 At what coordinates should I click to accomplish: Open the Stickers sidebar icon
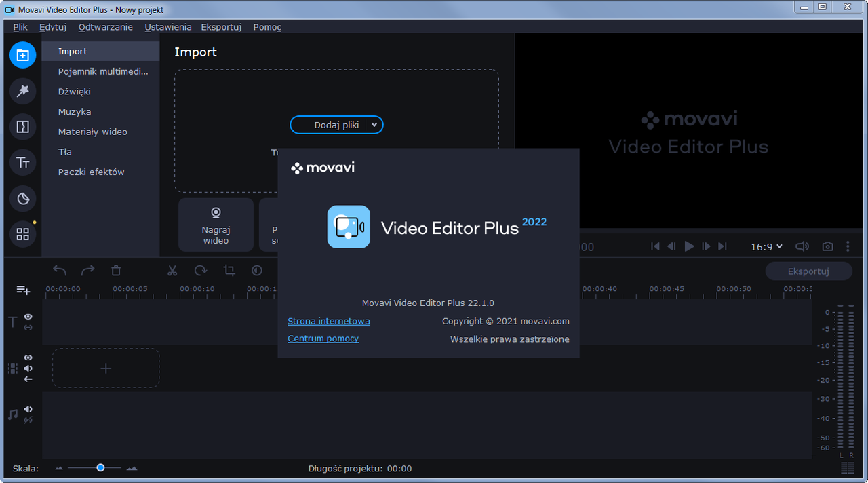click(22, 198)
